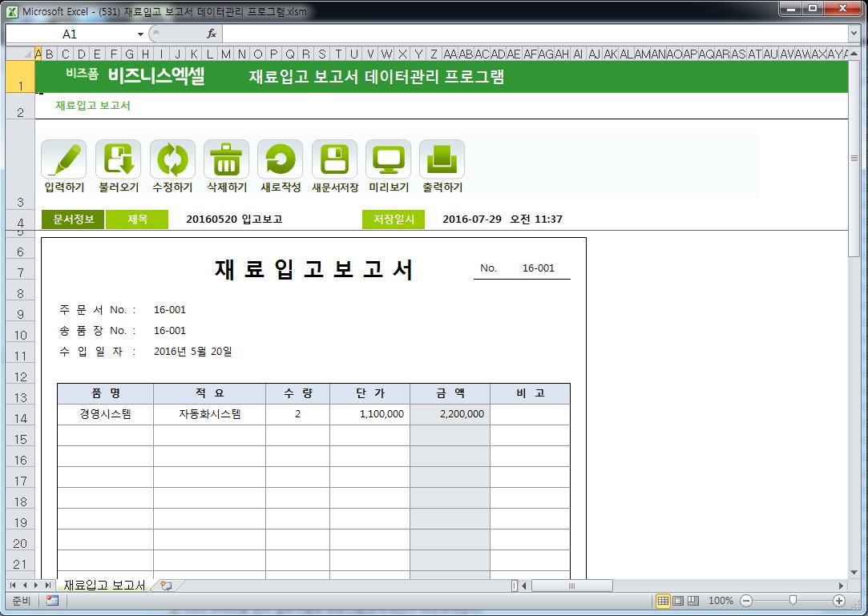Open 미리보기 monitor preview icon
Screen dimensions: 868x616
tap(388, 159)
